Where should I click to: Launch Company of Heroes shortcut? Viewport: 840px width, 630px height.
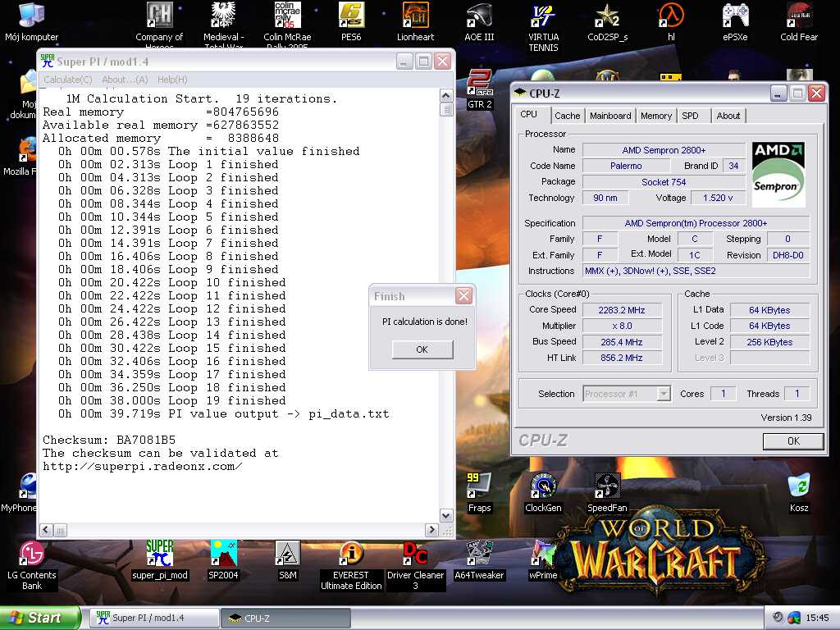159,24
